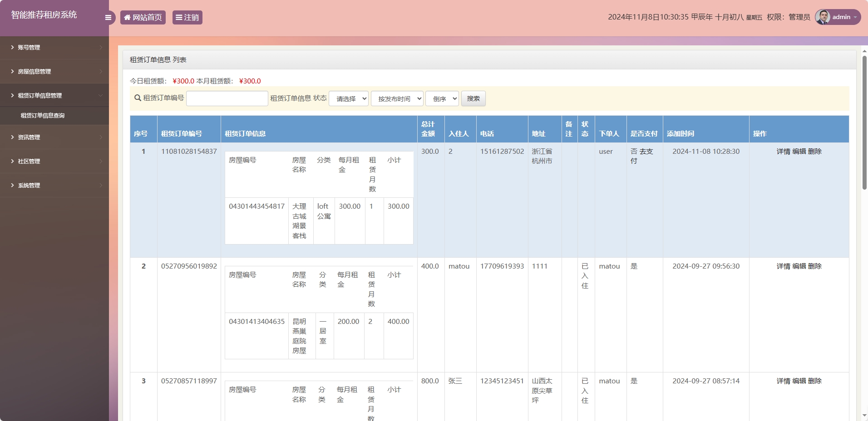Viewport: 868px width, 421px height.
Task: Click the hamburger menu icon to collapse sidebar
Action: coord(108,17)
